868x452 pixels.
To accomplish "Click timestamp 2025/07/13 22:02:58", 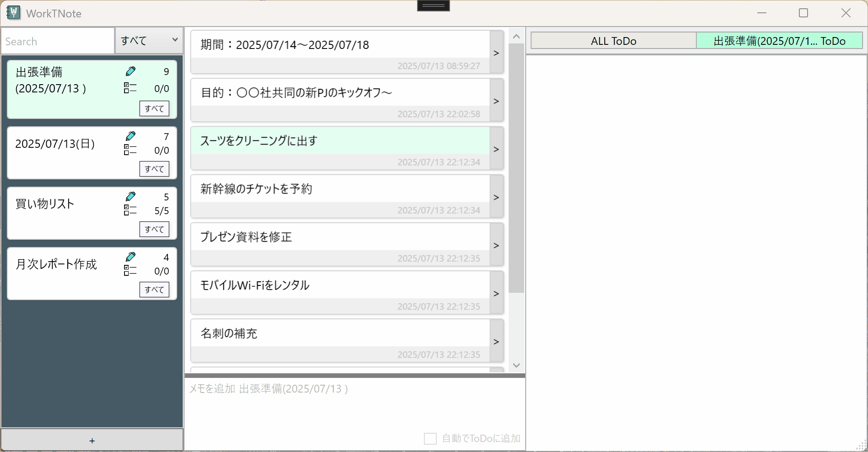I will click(x=439, y=114).
